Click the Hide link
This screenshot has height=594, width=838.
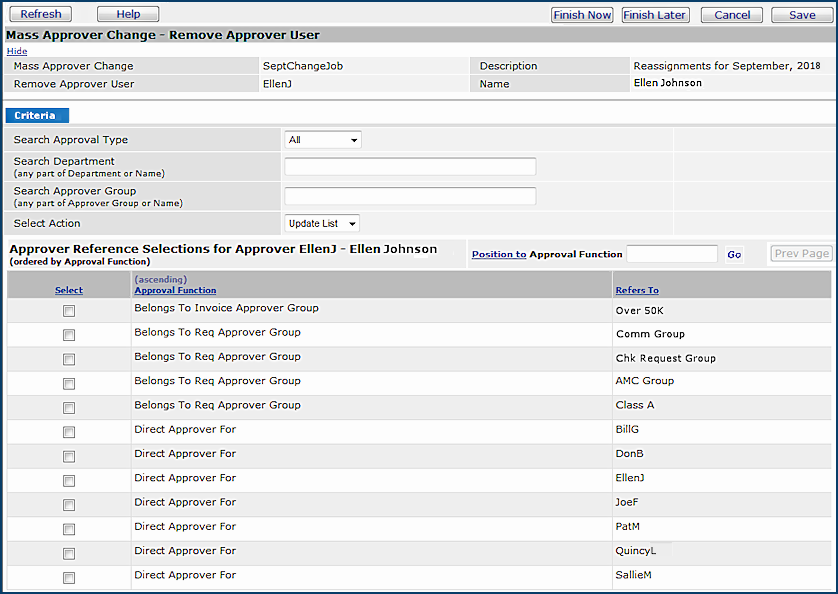[17, 50]
